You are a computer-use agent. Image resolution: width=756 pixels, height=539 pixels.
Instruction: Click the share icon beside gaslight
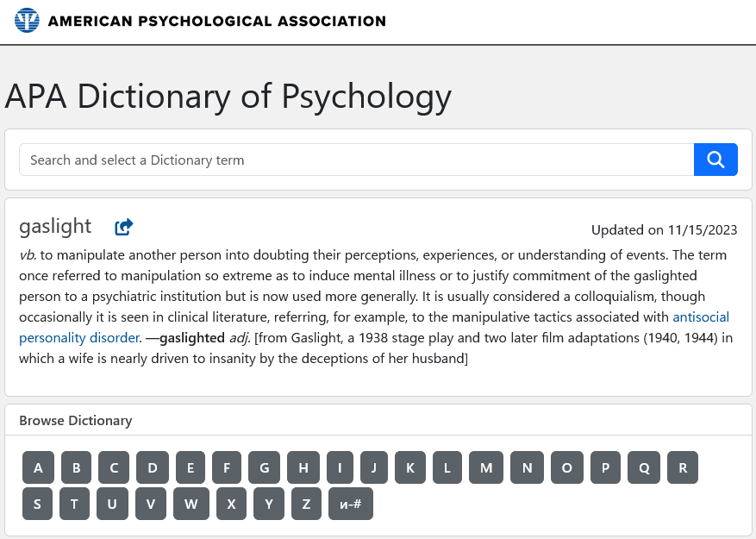click(124, 227)
